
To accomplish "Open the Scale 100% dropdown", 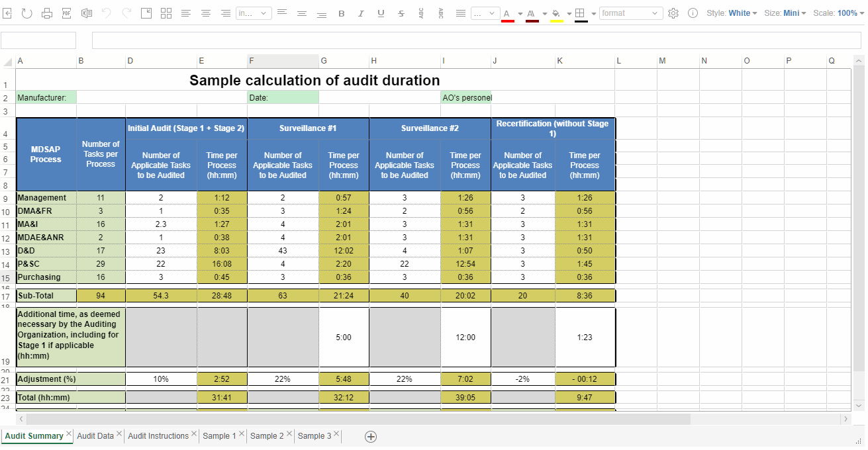I will pyautogui.click(x=851, y=13).
